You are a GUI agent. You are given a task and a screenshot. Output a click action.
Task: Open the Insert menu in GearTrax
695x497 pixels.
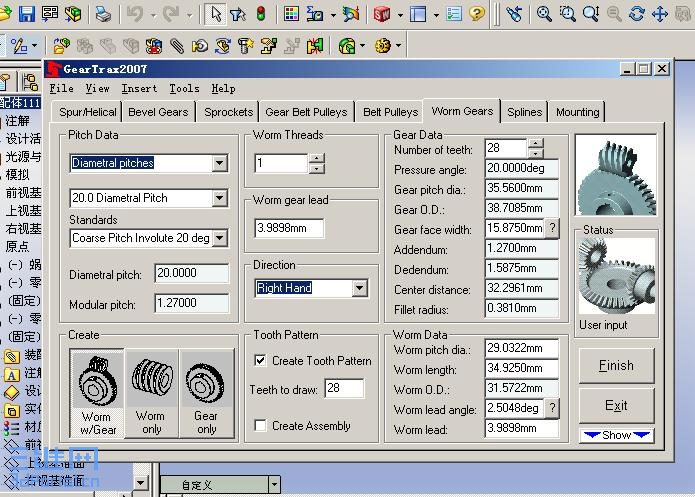139,89
